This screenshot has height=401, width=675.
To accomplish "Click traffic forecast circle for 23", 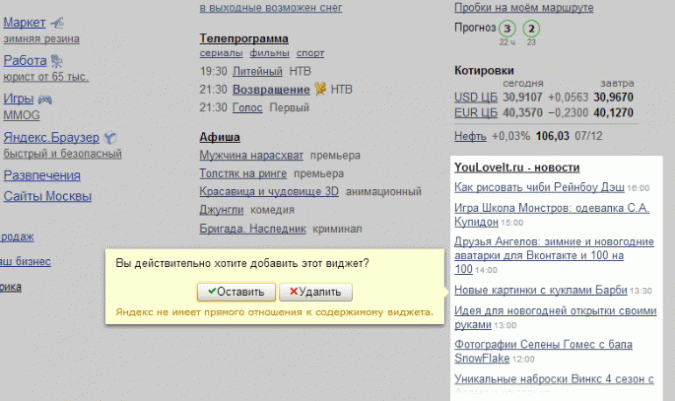I will tap(531, 29).
